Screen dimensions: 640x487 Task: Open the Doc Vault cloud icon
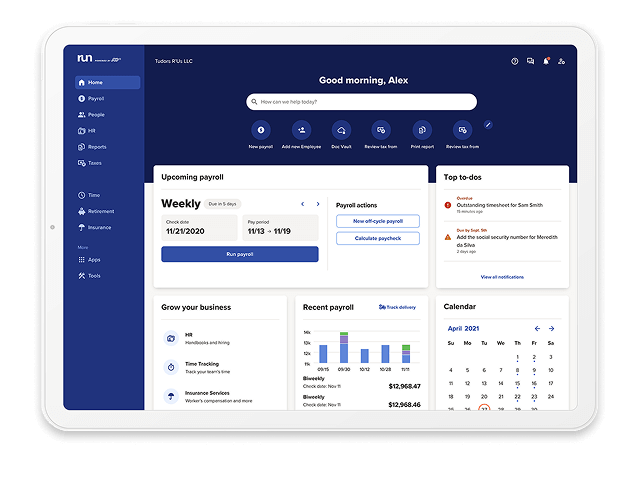coord(341,130)
